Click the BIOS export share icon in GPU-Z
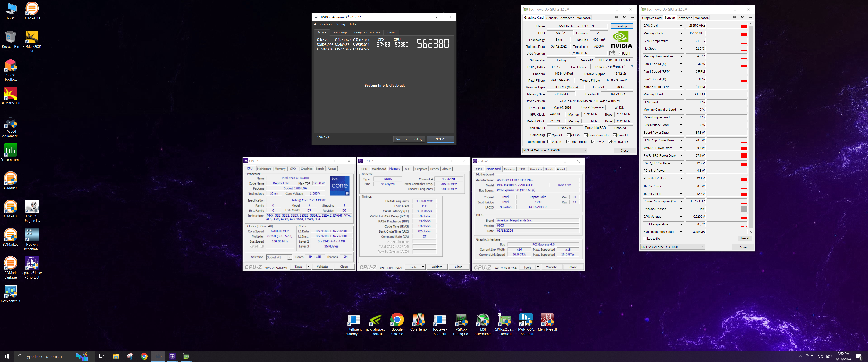The width and height of the screenshot is (868, 362). (612, 53)
